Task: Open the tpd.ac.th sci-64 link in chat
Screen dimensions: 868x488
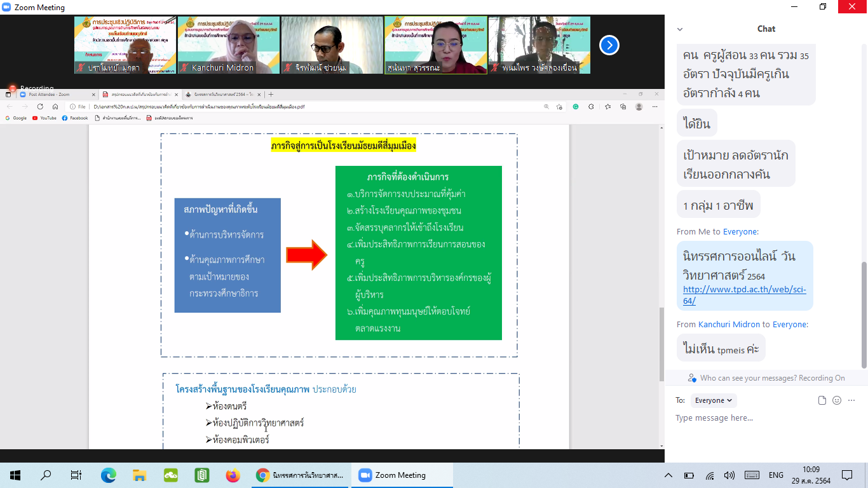Action: [744, 295]
